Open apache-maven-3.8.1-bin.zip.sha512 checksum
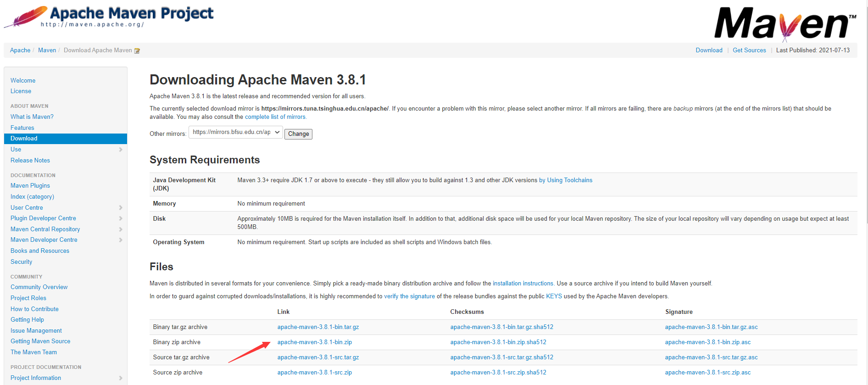 [498, 342]
